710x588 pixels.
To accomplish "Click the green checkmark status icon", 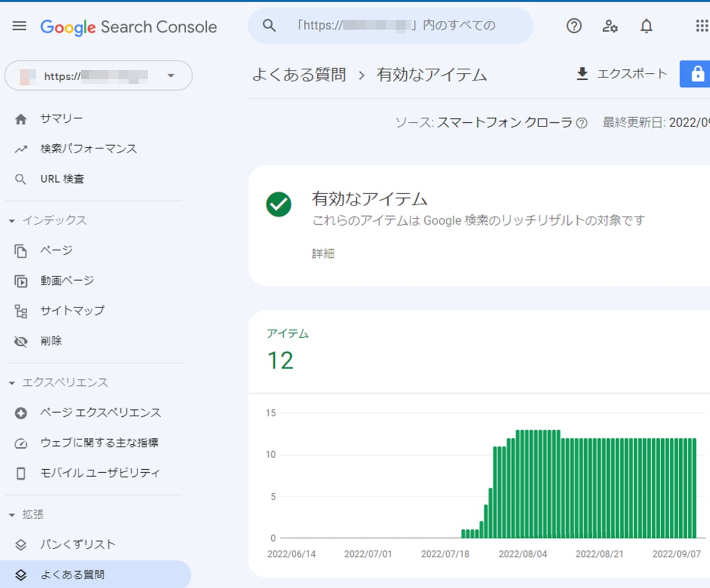I will point(279,204).
